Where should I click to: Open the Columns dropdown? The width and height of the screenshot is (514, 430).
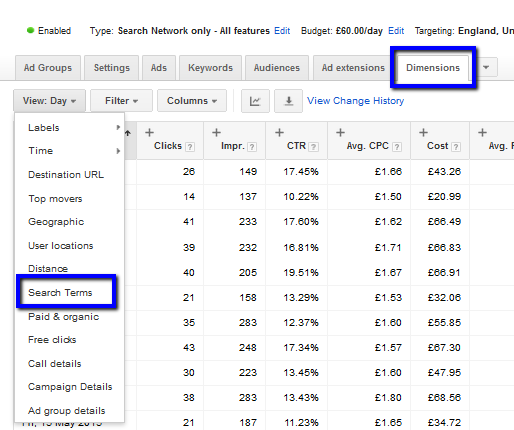[x=192, y=101]
